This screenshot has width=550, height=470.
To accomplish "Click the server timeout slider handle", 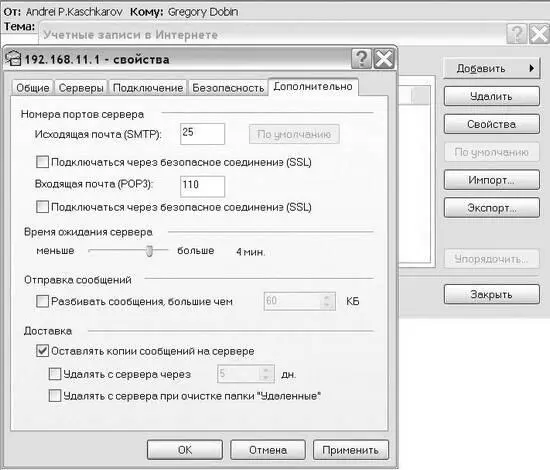I will (149, 251).
